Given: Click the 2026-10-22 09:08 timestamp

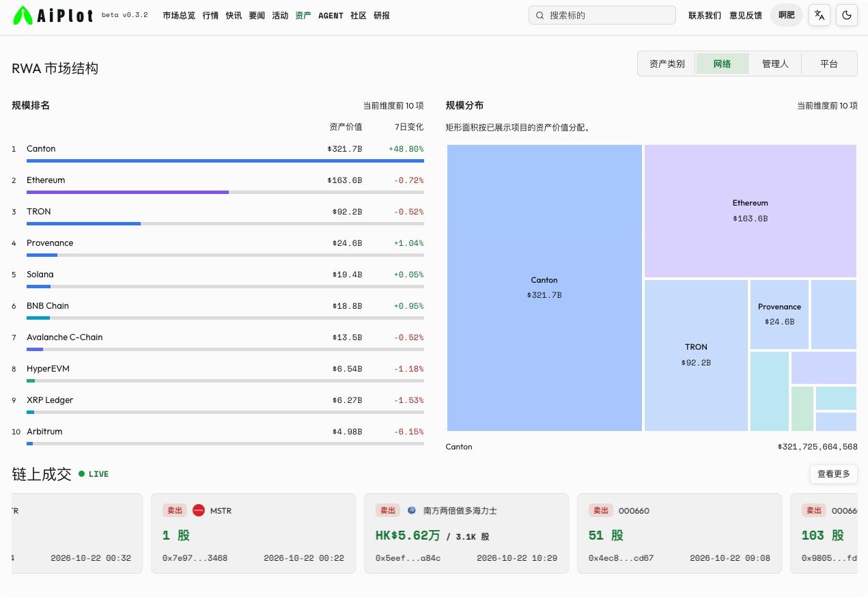Looking at the screenshot, I should (x=730, y=558).
